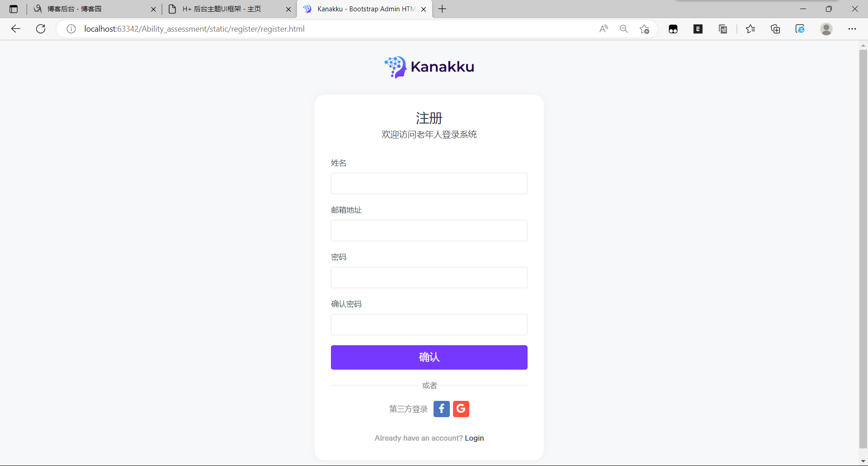Click the Facebook login icon

[441, 409]
